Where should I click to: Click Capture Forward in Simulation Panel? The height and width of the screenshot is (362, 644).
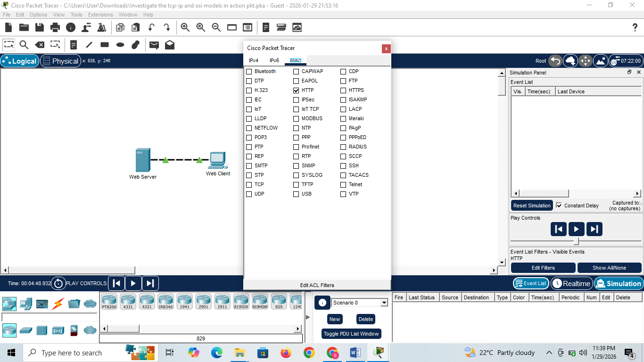coord(594,229)
